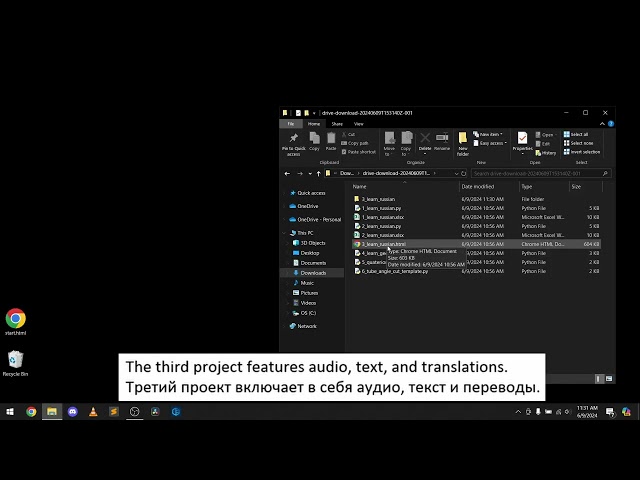This screenshot has width=640, height=480.
Task: Sort by the Date modified column header
Action: (489, 187)
